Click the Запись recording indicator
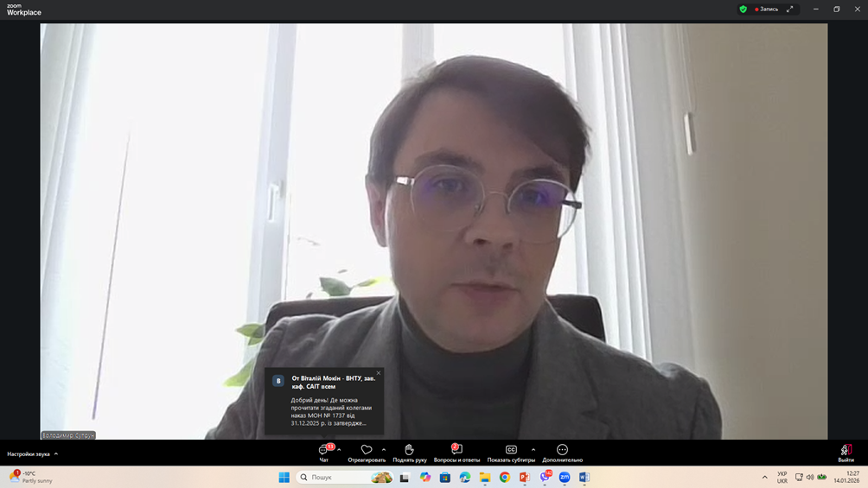 pos(767,9)
